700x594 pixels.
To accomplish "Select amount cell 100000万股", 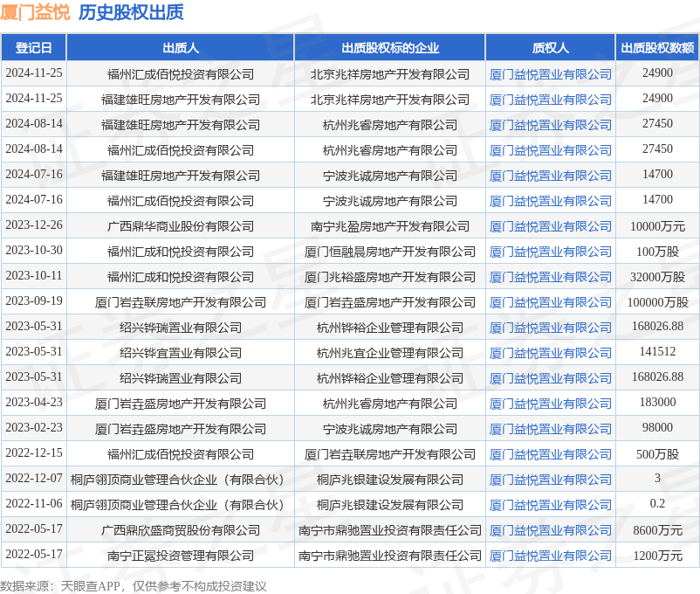I will click(x=657, y=302).
